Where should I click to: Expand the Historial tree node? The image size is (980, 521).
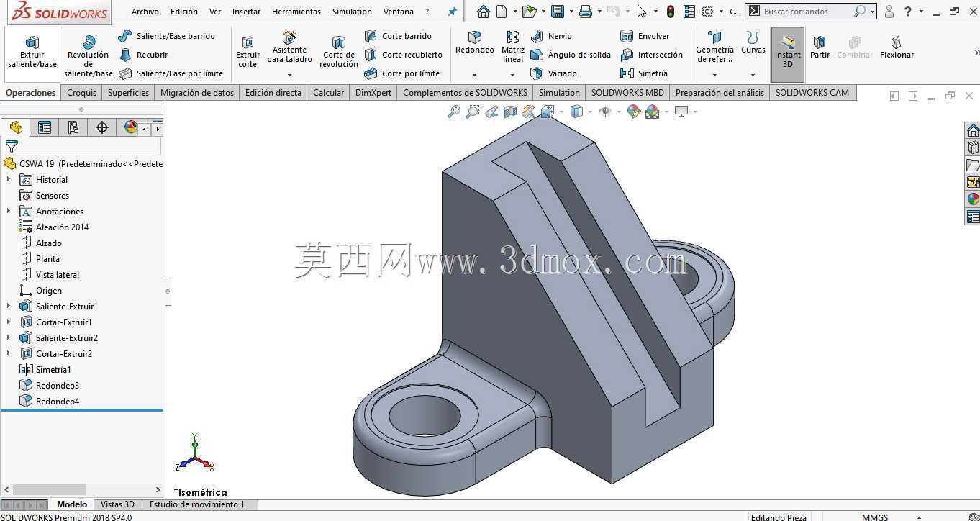pyautogui.click(x=9, y=180)
